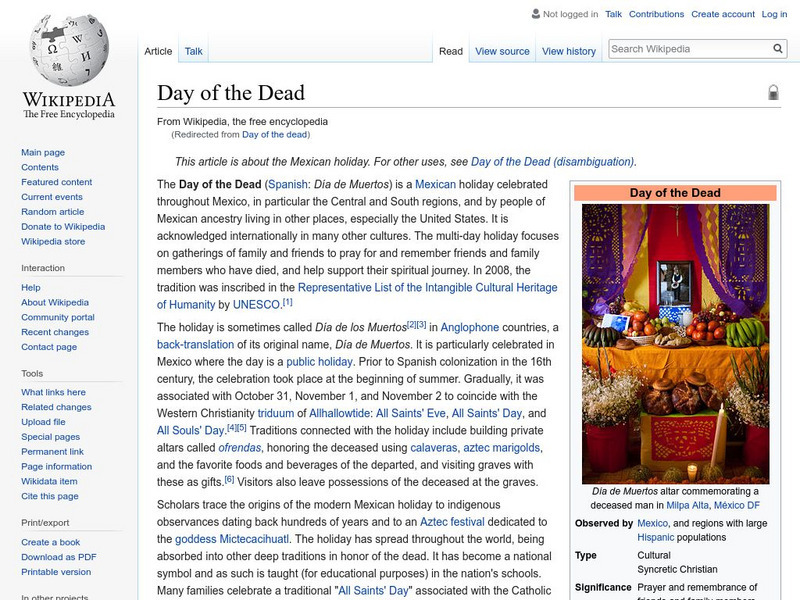Open the public holiday link
Viewport: 800px width, 600px height.
click(x=319, y=362)
